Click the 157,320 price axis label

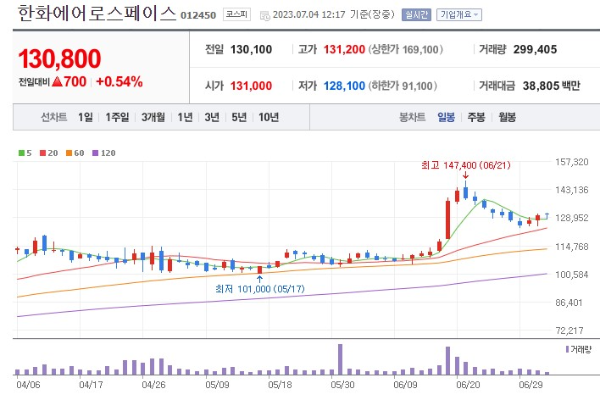[x=572, y=162]
